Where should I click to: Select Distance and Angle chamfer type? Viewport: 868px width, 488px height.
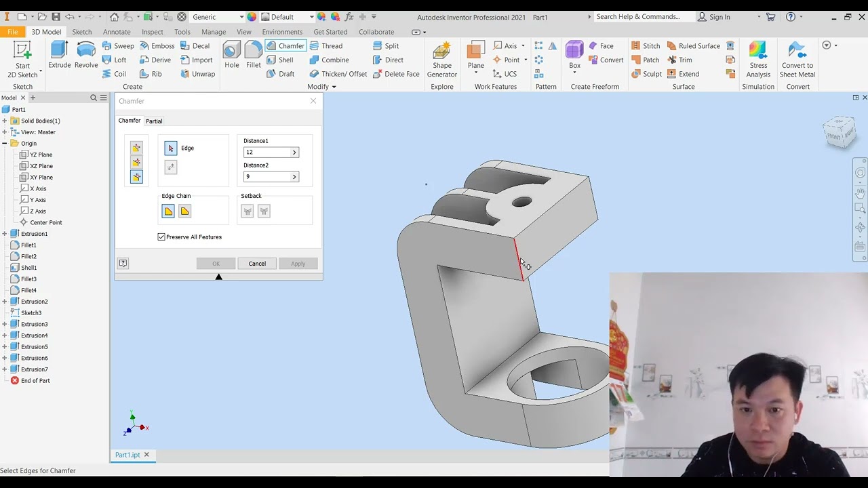[136, 162]
